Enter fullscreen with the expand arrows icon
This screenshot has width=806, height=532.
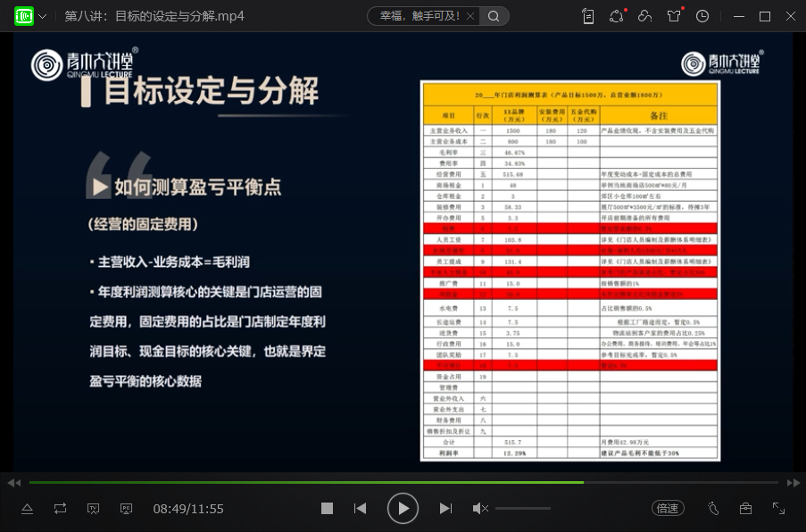(x=778, y=509)
